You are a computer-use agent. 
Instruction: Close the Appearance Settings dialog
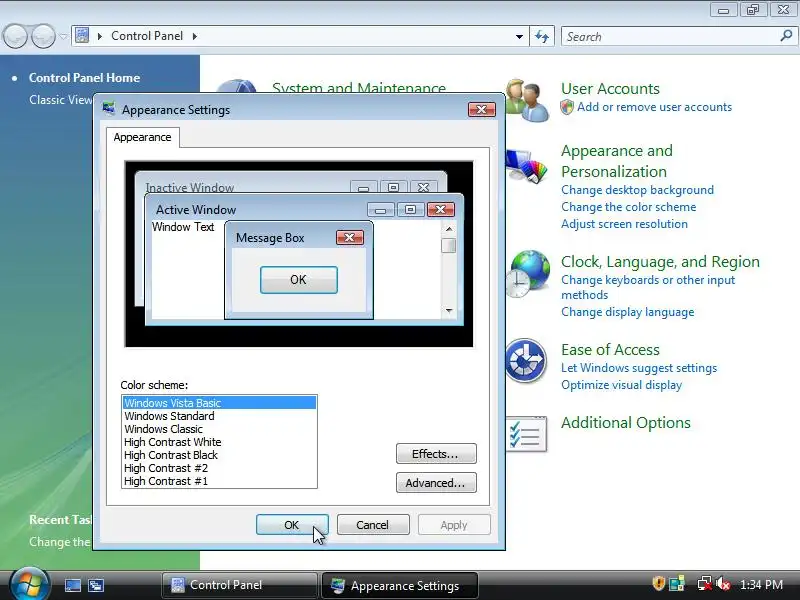click(x=482, y=109)
